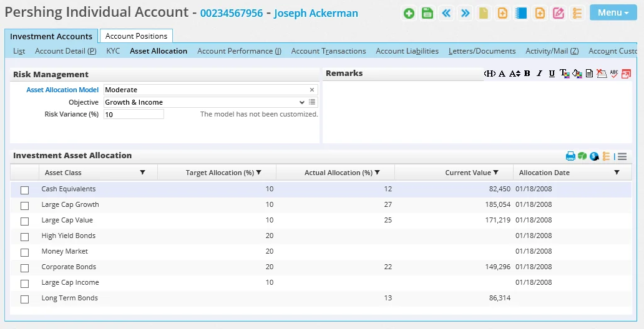This screenshot has width=644, height=329.
Task: Run spell check in Remarks toolbar
Action: click(x=613, y=74)
